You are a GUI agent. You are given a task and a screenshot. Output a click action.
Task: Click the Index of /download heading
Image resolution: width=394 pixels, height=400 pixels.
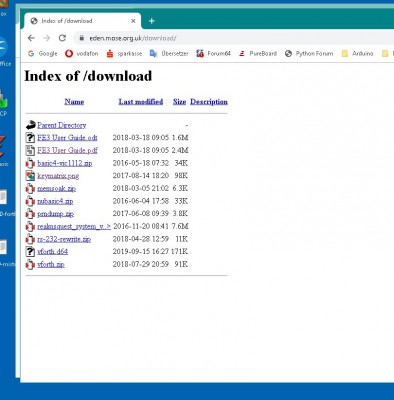pyautogui.click(x=88, y=76)
